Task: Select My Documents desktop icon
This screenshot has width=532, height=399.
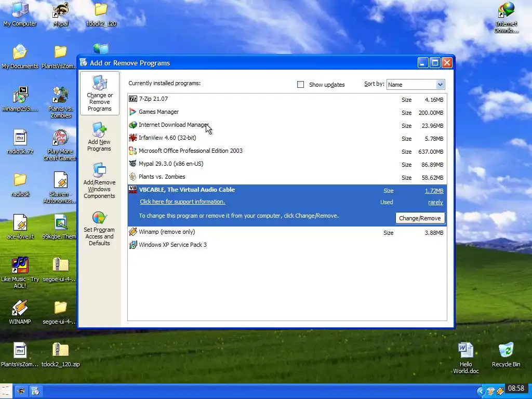Action: pos(20,56)
